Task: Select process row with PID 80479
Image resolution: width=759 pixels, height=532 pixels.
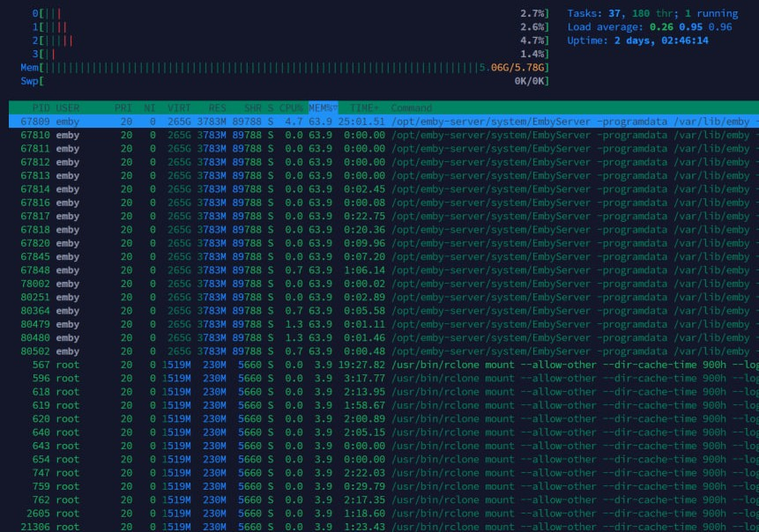Action: tap(383, 324)
